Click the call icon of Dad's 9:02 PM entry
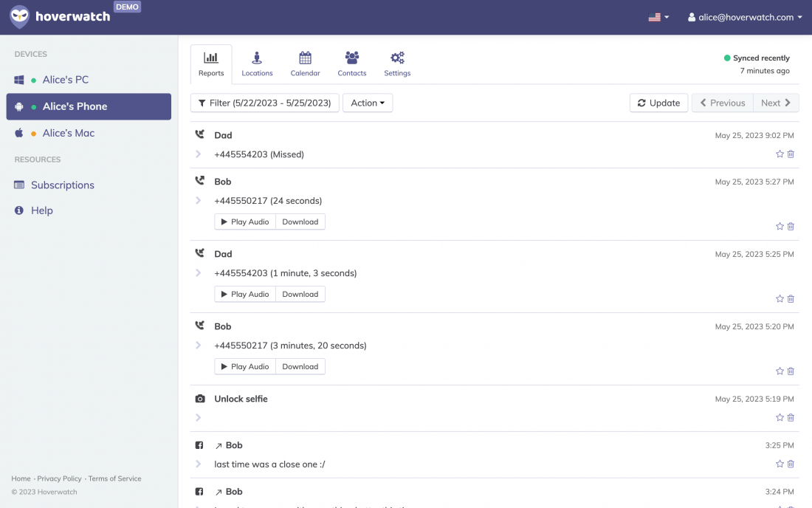The image size is (812, 508). [200, 134]
